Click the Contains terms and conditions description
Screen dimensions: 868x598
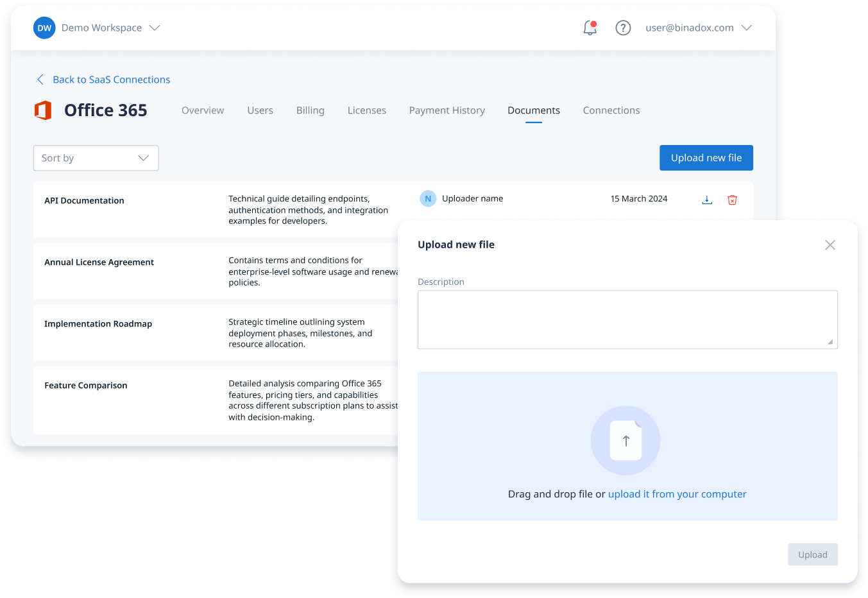[x=313, y=271]
